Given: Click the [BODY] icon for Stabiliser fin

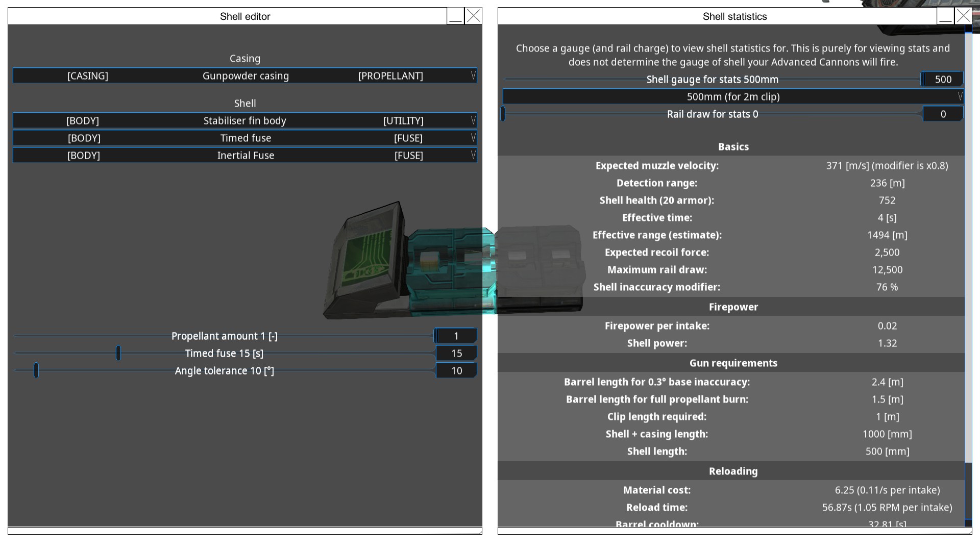Looking at the screenshot, I should [x=84, y=120].
